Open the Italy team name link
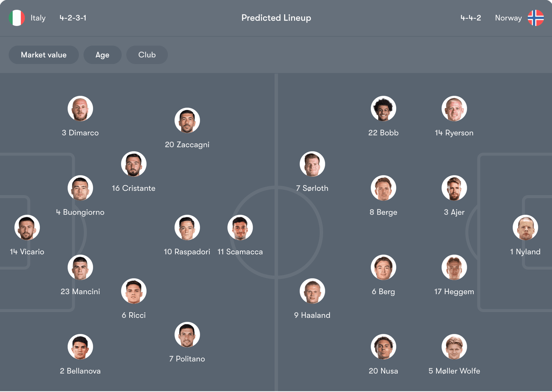This screenshot has width=552, height=392. point(38,18)
